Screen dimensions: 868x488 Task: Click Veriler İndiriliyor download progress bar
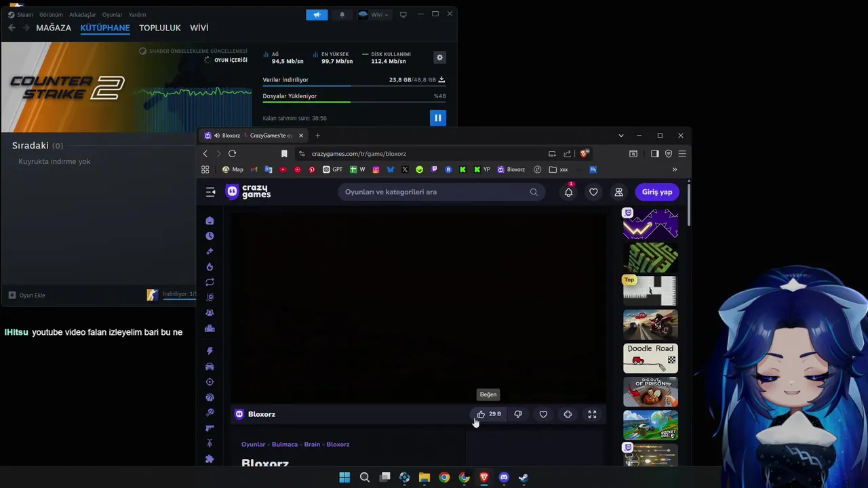click(x=354, y=86)
